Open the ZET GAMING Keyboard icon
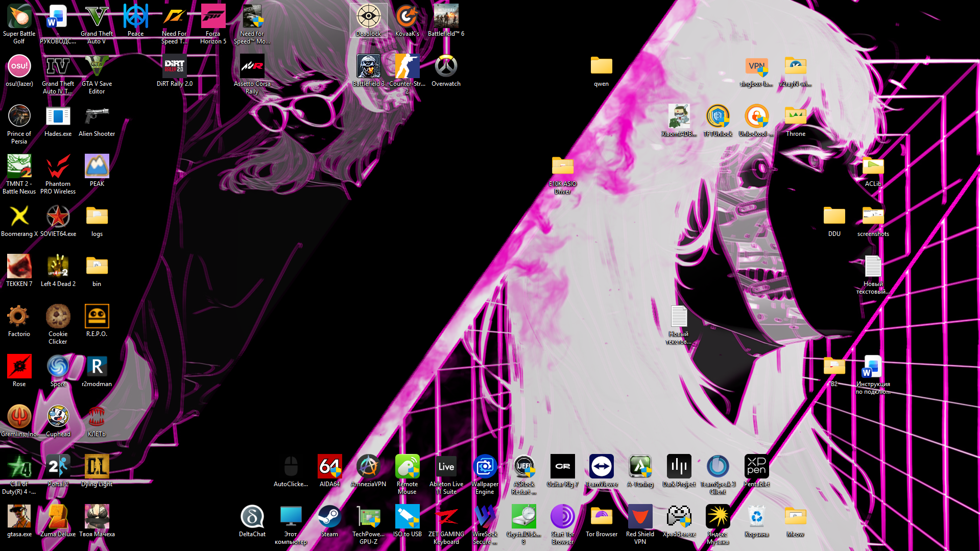Screen dimensions: 980x551 (x=446, y=524)
